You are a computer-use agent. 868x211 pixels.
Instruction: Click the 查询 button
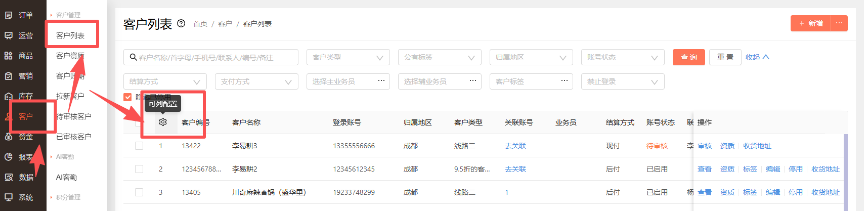point(689,57)
